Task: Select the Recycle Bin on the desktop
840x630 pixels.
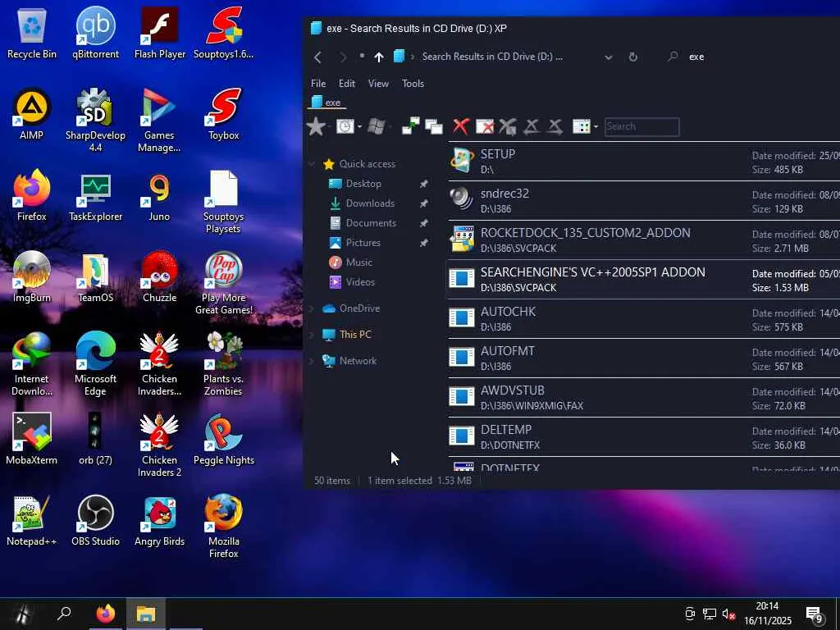Action: [x=32, y=32]
